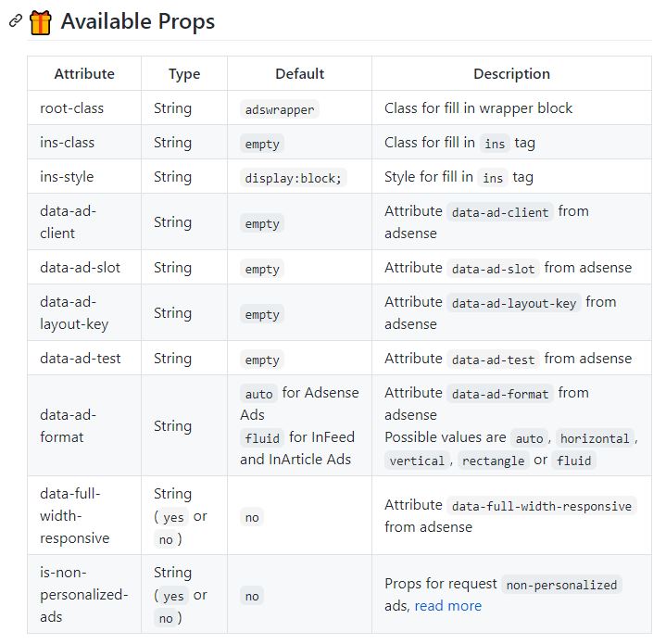666x644 pixels.
Task: Click the empty default for data-ad-client
Action: [262, 223]
